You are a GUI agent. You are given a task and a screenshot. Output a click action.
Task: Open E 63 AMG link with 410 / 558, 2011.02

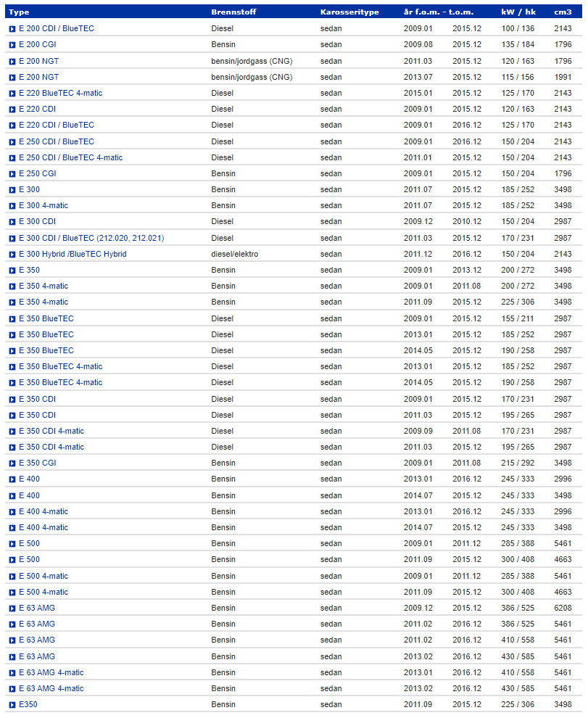pos(37,640)
